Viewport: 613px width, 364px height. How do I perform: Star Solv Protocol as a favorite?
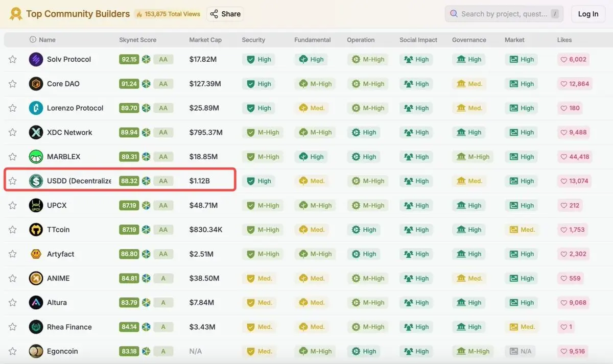pyautogui.click(x=13, y=59)
